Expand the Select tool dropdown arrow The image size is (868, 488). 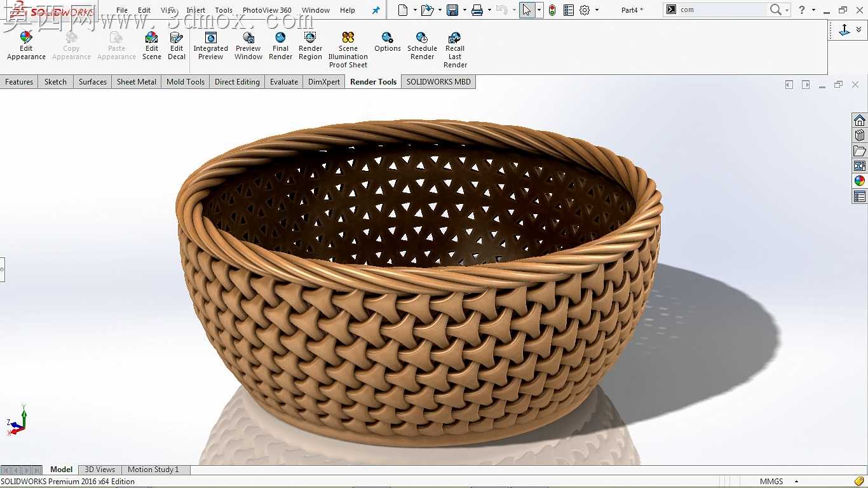point(539,10)
